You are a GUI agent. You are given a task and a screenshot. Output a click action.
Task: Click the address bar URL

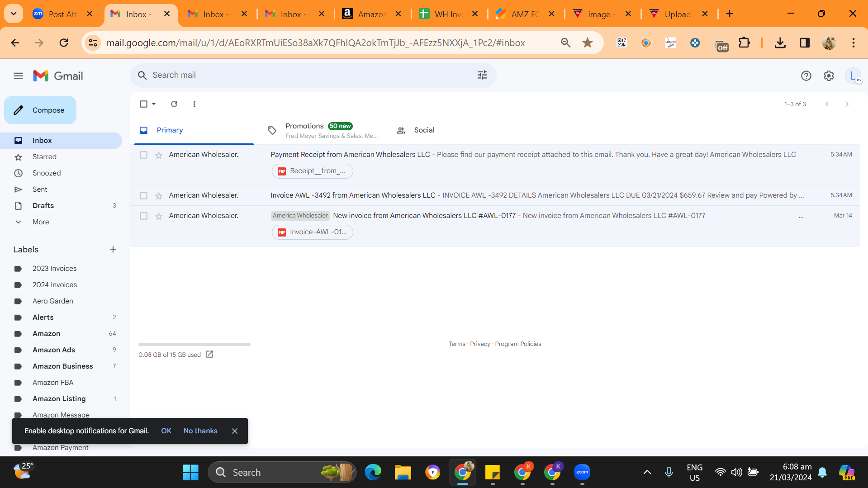(315, 43)
